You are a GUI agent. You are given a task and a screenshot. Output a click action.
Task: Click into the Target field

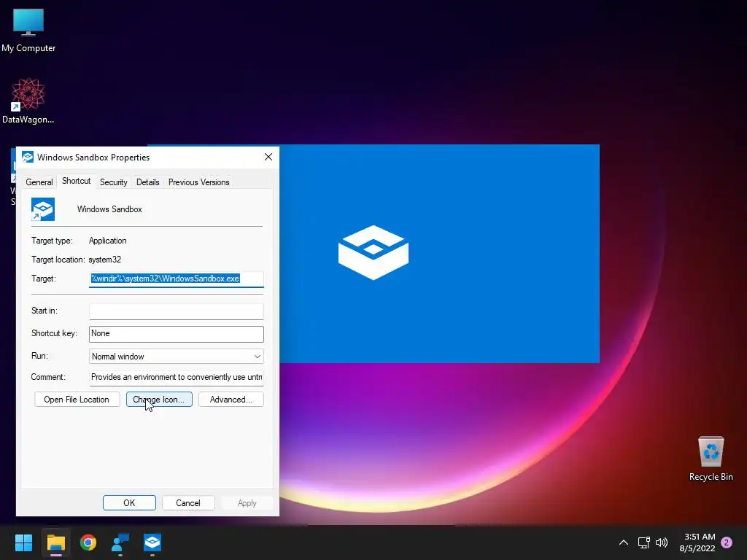click(177, 279)
